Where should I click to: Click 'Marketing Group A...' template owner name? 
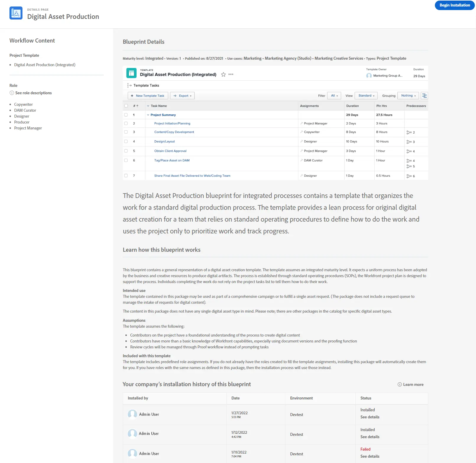click(388, 76)
